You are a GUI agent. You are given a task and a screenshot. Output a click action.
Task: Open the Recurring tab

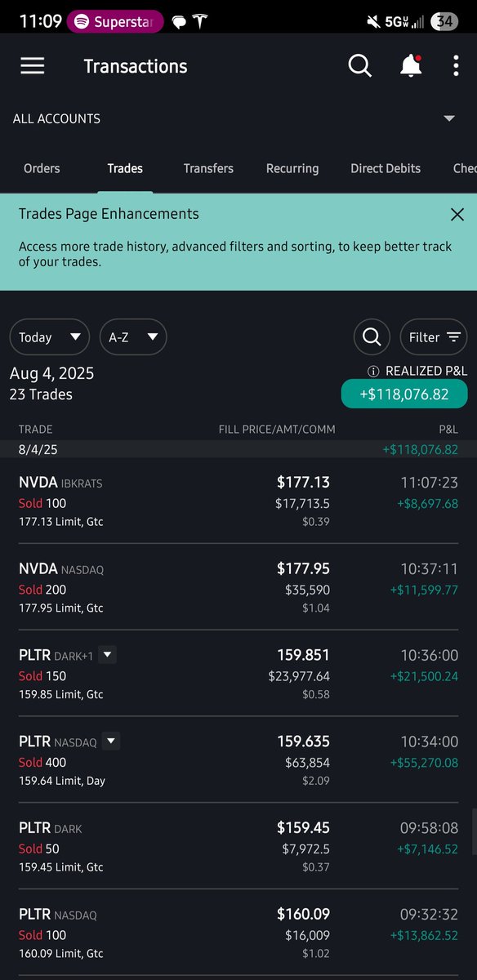pyautogui.click(x=292, y=168)
